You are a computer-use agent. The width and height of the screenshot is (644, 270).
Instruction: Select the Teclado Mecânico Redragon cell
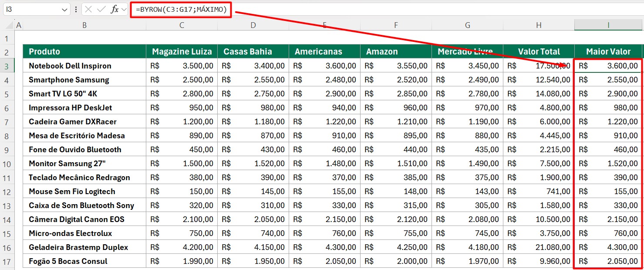click(x=84, y=178)
